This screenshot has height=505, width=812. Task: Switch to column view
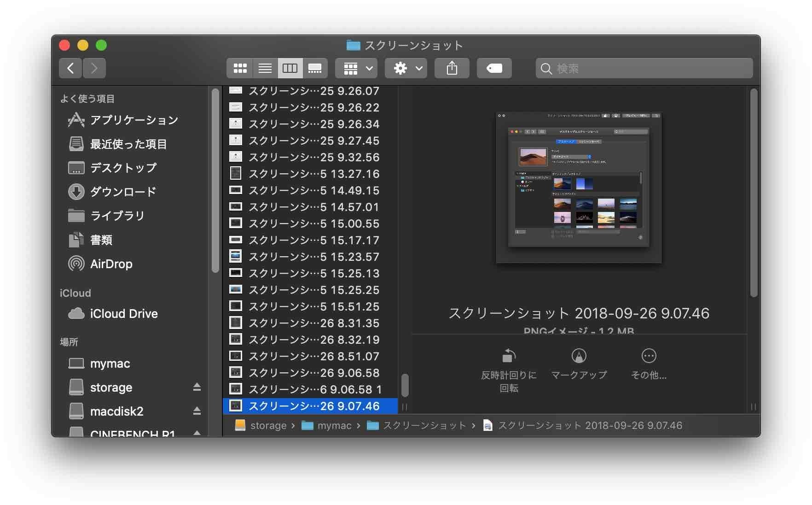290,68
